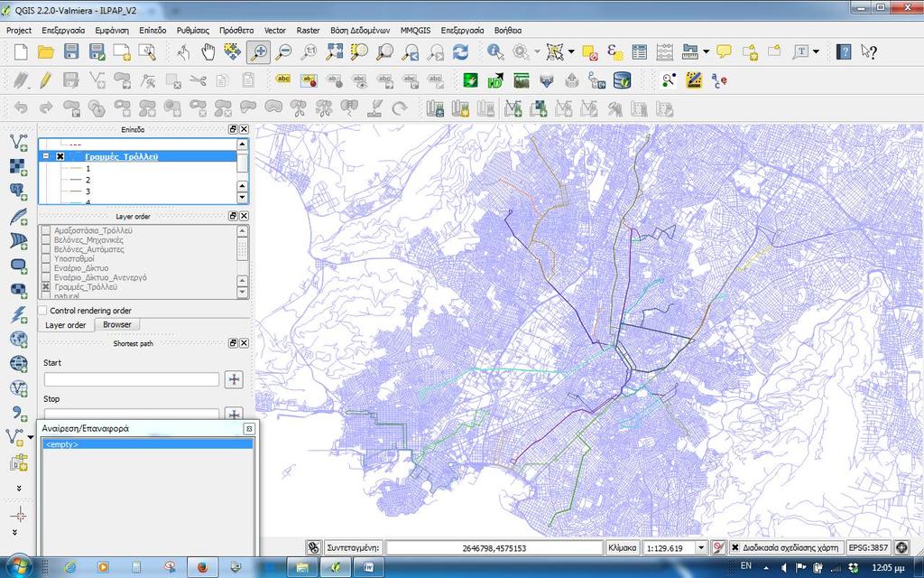This screenshot has width=924, height=578.
Task: Check the Υποσταθμοί layer order box
Action: 46,259
